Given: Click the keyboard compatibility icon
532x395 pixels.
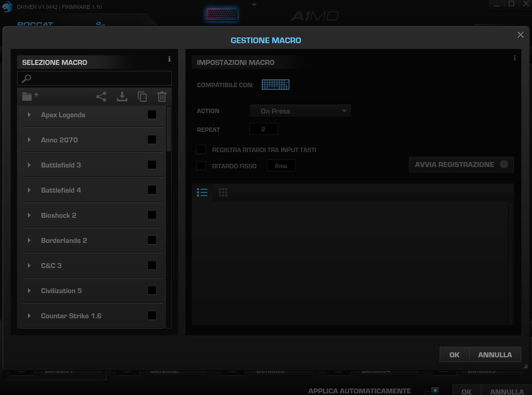Looking at the screenshot, I should coord(275,85).
